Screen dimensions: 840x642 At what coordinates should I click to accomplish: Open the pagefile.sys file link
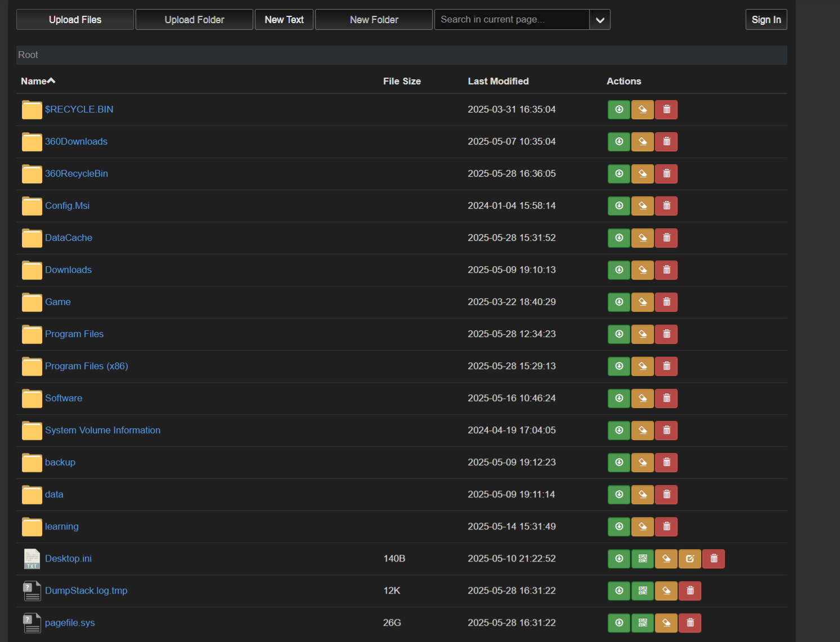click(70, 623)
